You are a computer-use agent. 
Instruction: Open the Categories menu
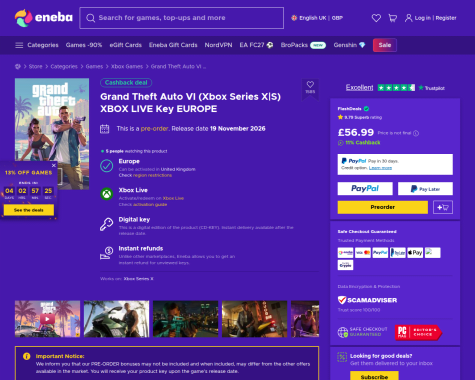[x=43, y=45]
